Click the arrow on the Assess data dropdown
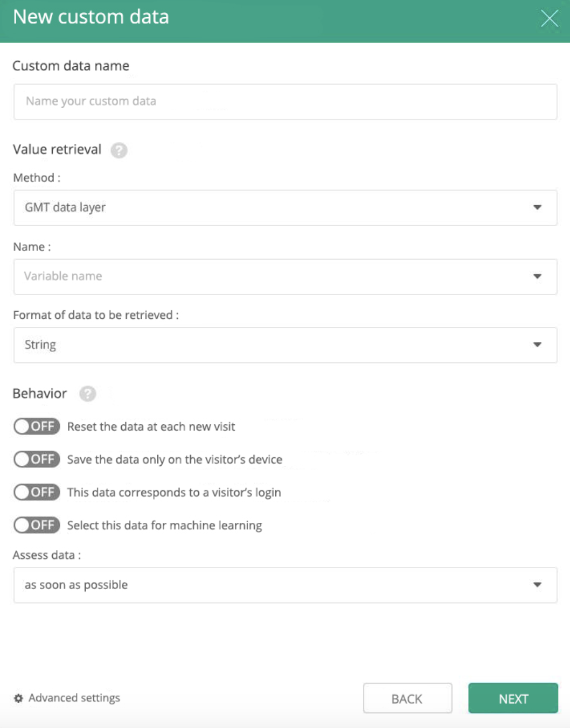 tap(537, 585)
